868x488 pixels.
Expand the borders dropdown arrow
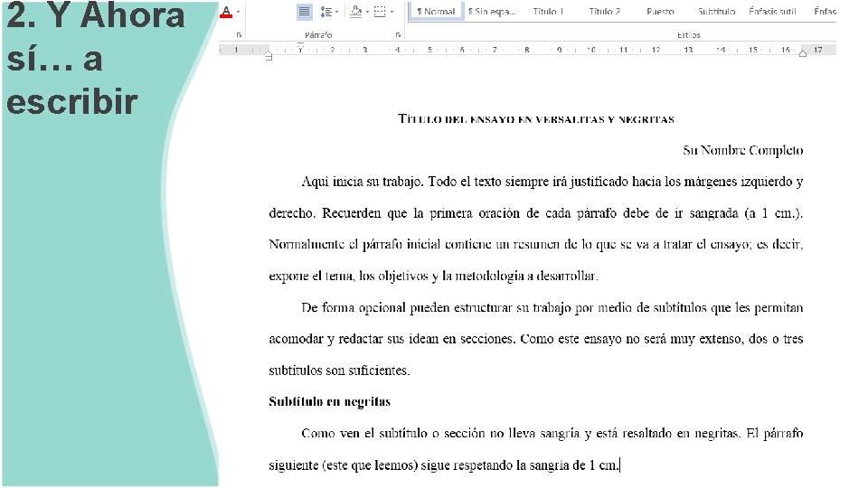392,12
